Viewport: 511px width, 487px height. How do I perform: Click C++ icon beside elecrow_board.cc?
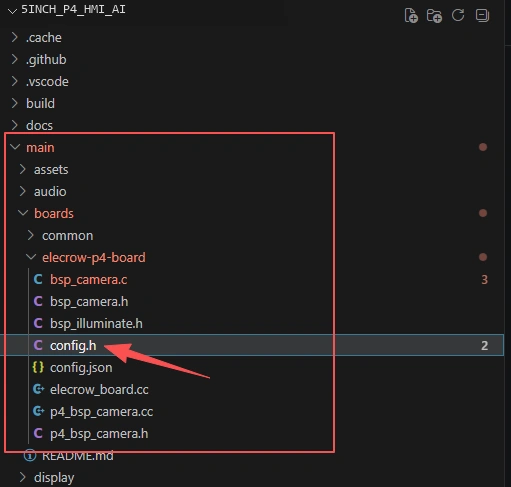click(x=38, y=389)
